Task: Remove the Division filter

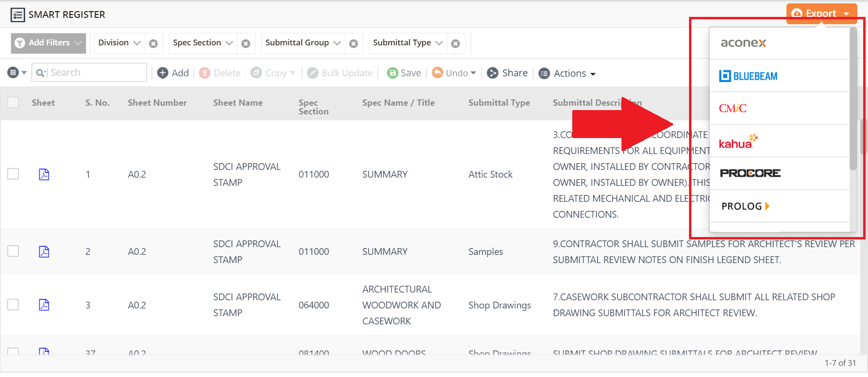Action: (153, 43)
